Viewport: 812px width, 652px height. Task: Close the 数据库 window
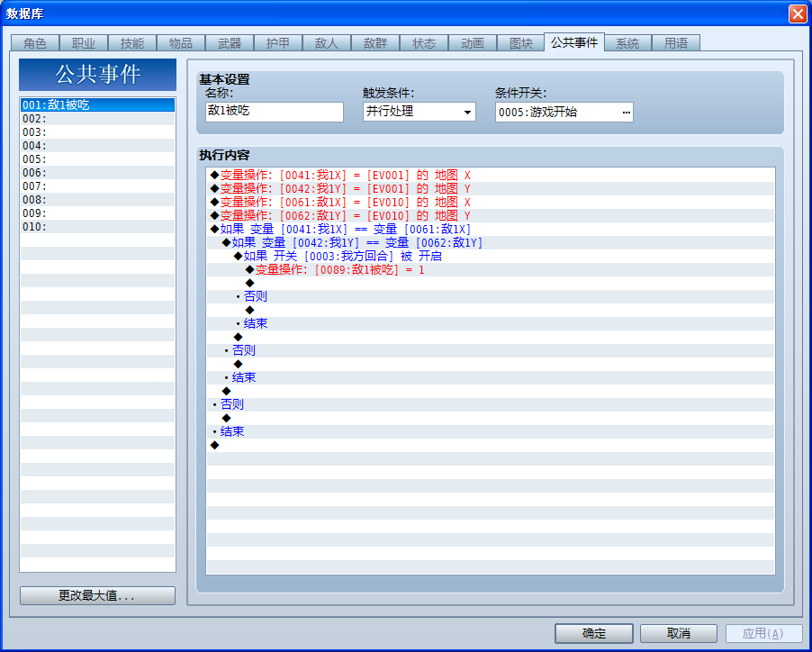pos(798,14)
